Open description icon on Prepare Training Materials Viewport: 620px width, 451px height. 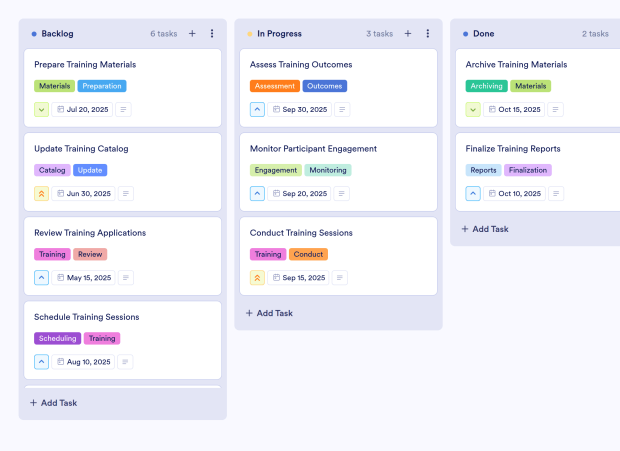tap(124, 109)
